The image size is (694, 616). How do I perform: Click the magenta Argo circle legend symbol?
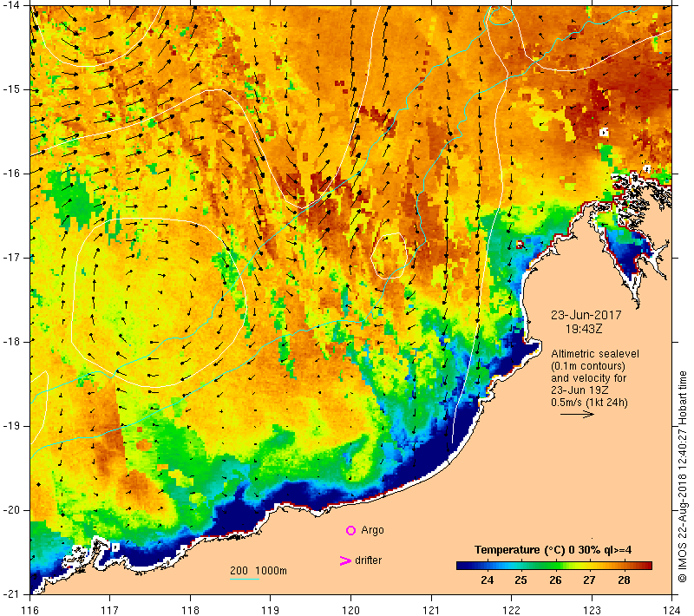tap(350, 530)
